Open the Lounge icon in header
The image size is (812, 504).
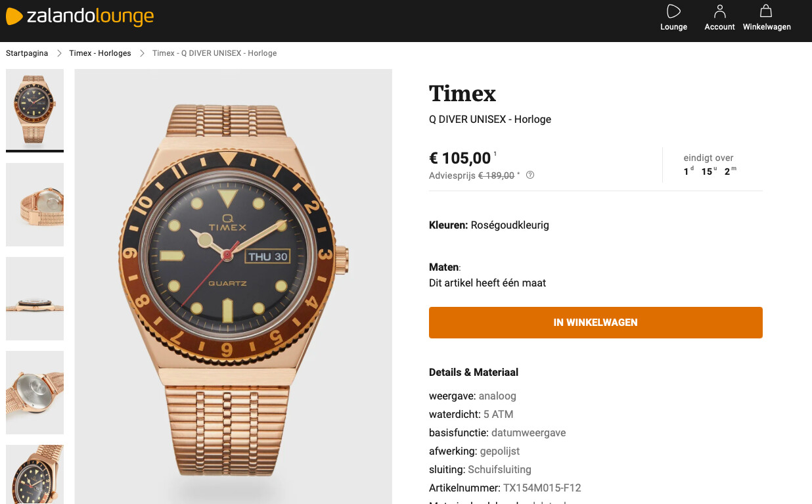[673, 11]
